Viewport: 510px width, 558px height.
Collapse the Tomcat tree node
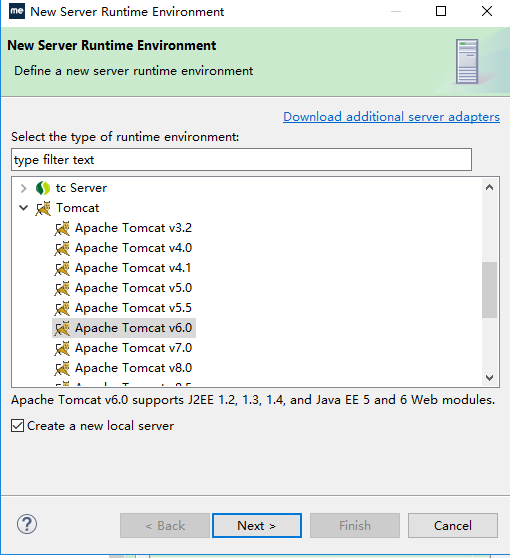coord(23,208)
